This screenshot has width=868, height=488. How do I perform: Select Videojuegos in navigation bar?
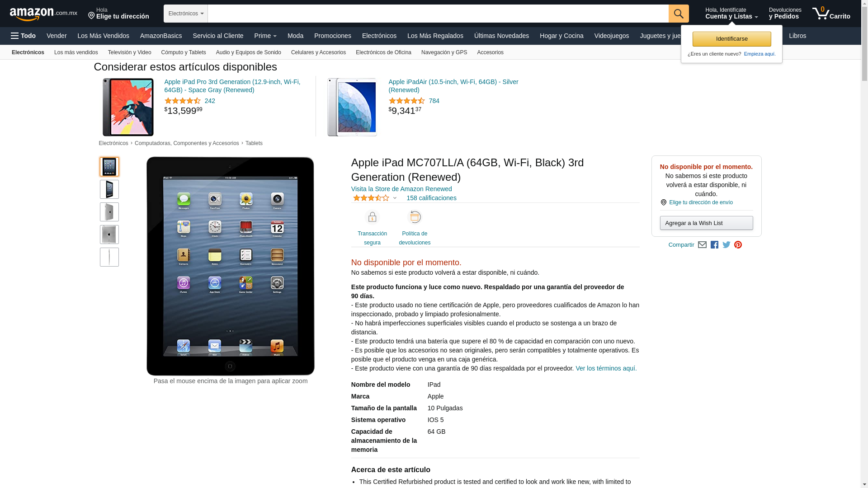tap(611, 36)
